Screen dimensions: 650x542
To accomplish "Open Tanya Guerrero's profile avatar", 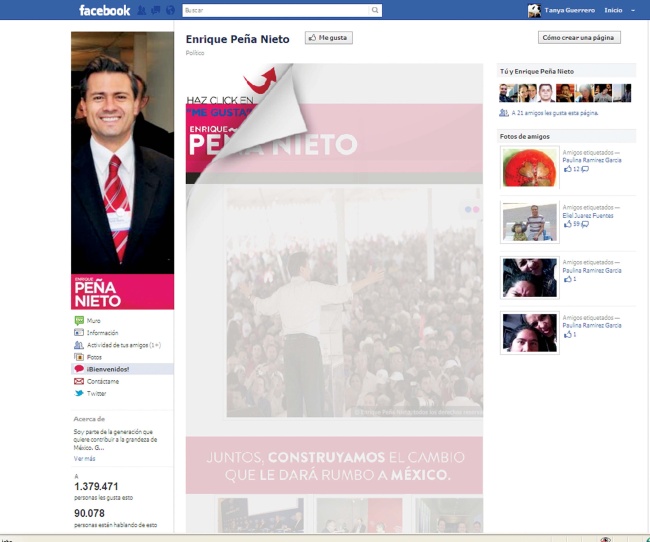I will 534,10.
